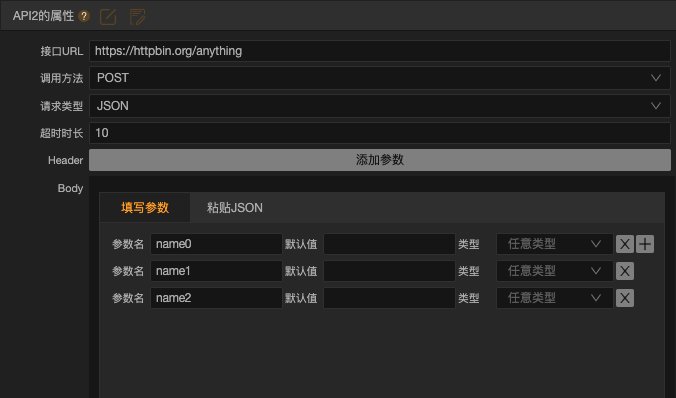676x398 pixels.
Task: Add a new parameter with plus icon
Action: [645, 244]
